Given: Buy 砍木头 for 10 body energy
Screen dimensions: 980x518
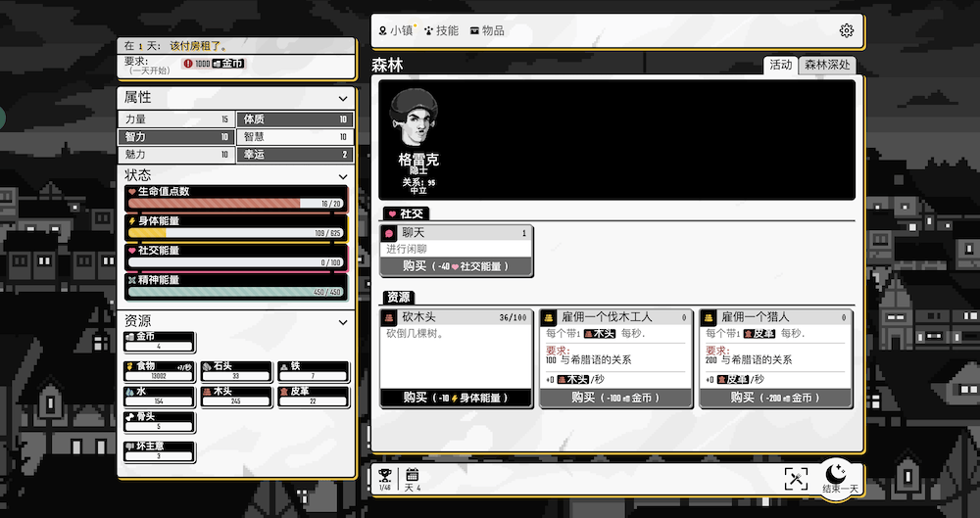Looking at the screenshot, I should pyautogui.click(x=457, y=398).
